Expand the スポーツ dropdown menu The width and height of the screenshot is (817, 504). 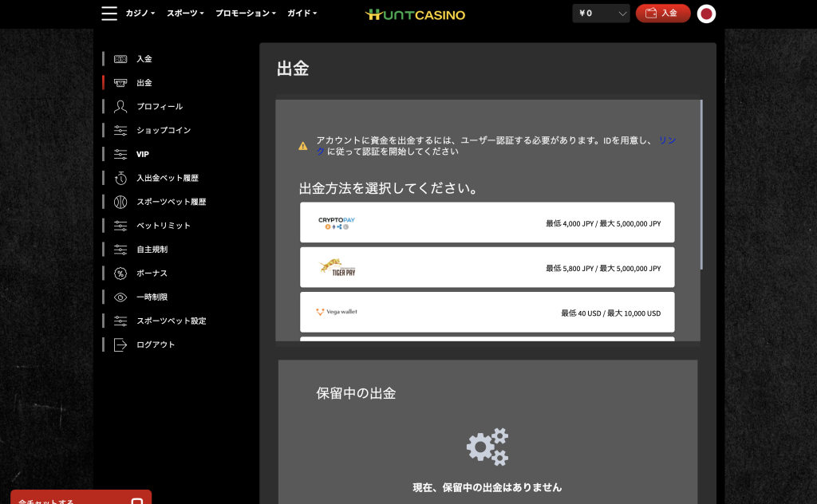click(x=185, y=13)
